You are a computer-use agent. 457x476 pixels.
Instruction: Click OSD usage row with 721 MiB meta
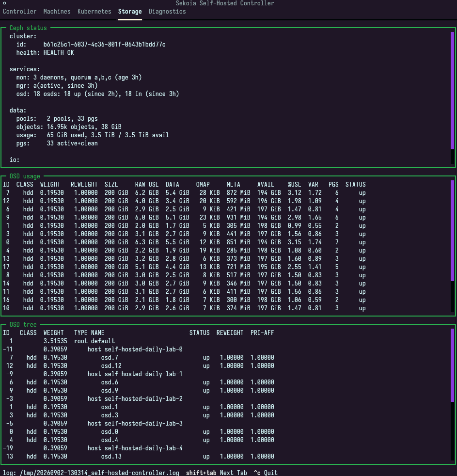(184, 267)
